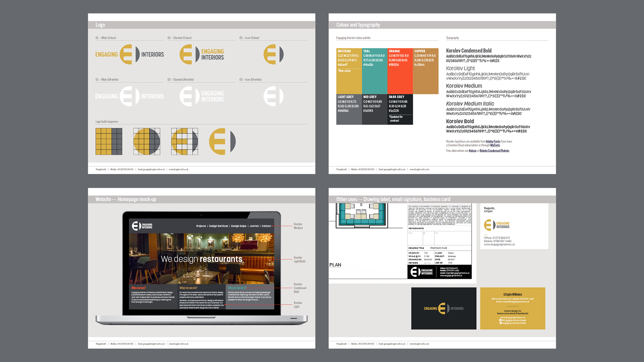The image size is (644, 362).
Task: Click the final E logo in build sequence
Action: 222,141
